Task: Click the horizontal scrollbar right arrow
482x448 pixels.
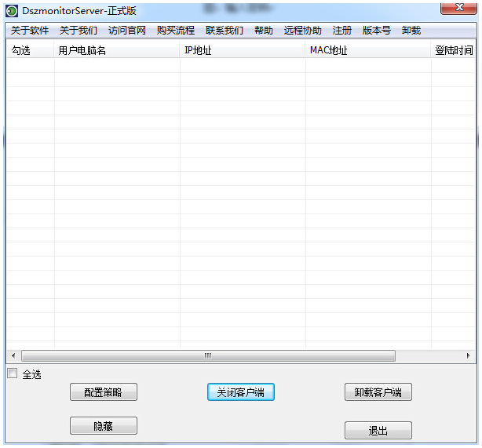Action: (x=469, y=356)
